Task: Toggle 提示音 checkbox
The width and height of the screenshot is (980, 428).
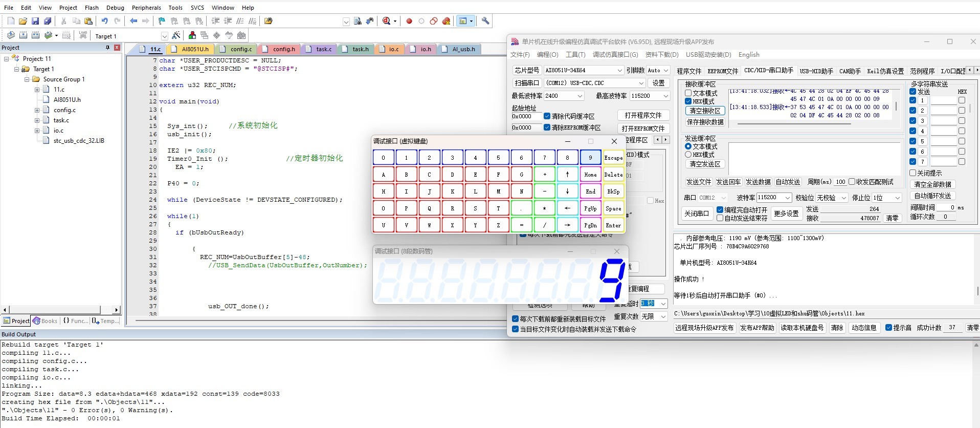Action: [888, 328]
